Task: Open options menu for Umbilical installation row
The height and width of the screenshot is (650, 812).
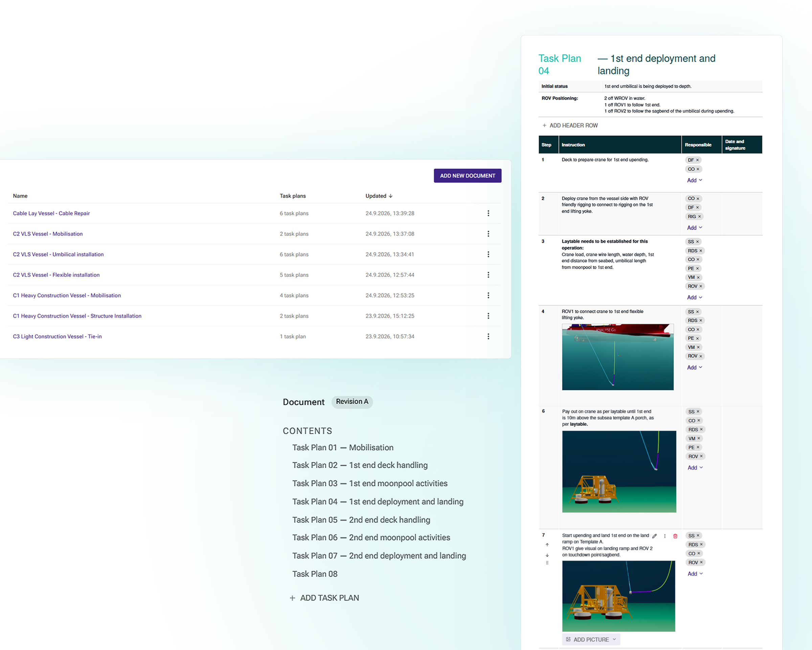Action: [489, 254]
